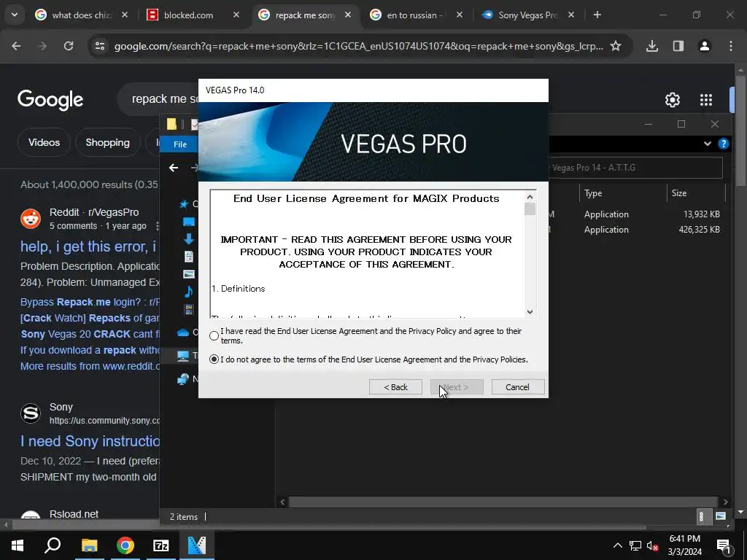Select This PC icon in Explorer sidebar
Viewport: 747px width, 560px height.
point(183,356)
